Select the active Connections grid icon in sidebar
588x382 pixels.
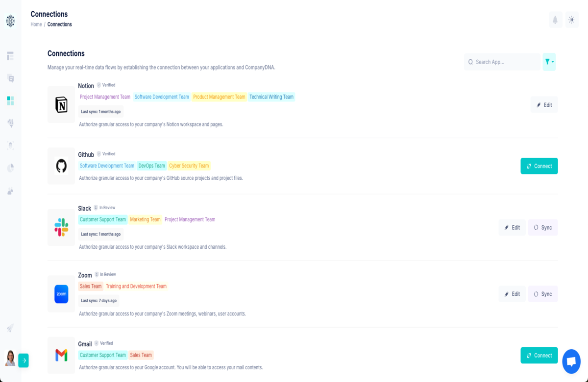click(10, 101)
